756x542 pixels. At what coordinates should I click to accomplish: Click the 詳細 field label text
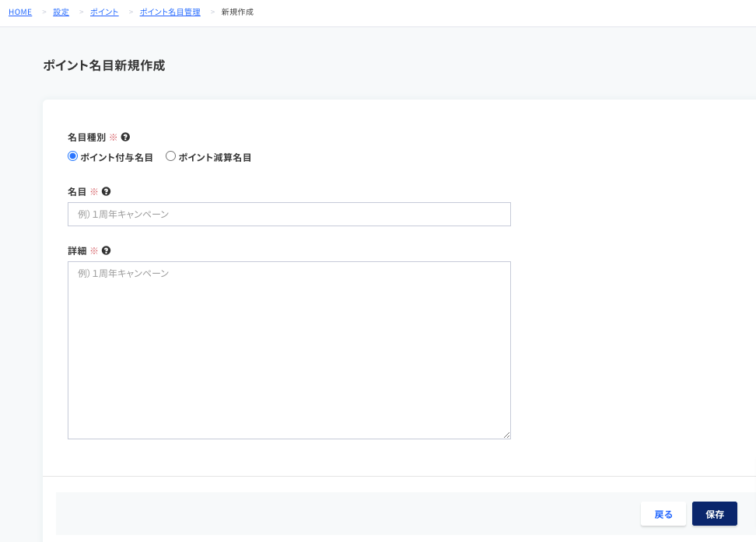coord(77,250)
